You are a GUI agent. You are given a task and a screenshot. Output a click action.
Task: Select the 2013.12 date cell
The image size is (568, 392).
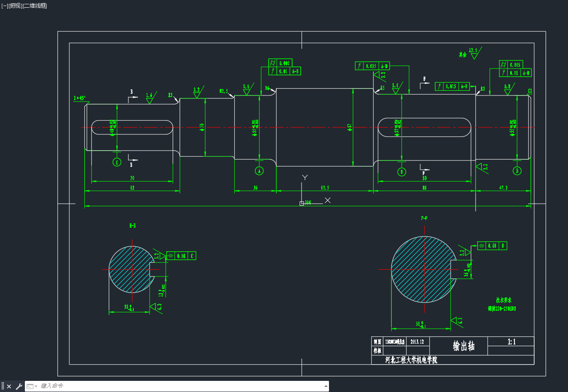pos(417,342)
